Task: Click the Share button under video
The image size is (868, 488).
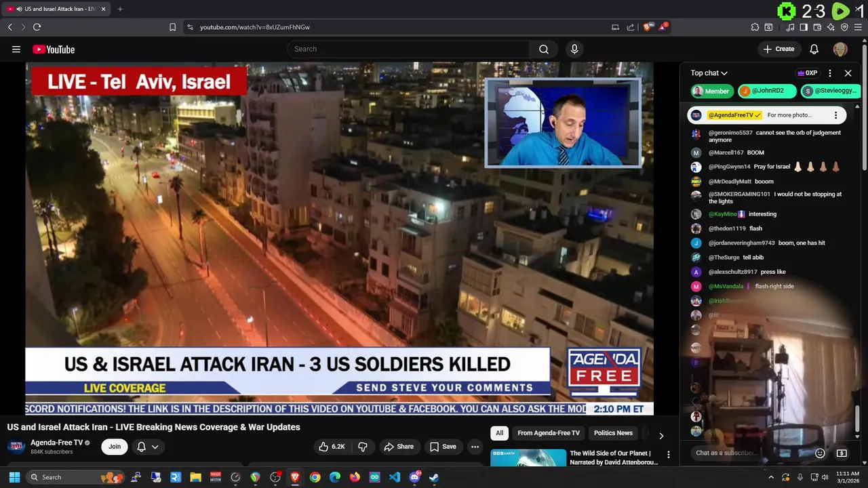Action: [x=399, y=447]
